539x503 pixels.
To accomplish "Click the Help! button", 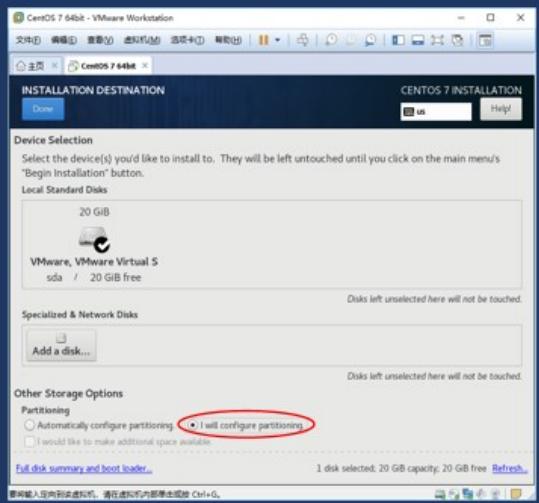I will point(500,109).
